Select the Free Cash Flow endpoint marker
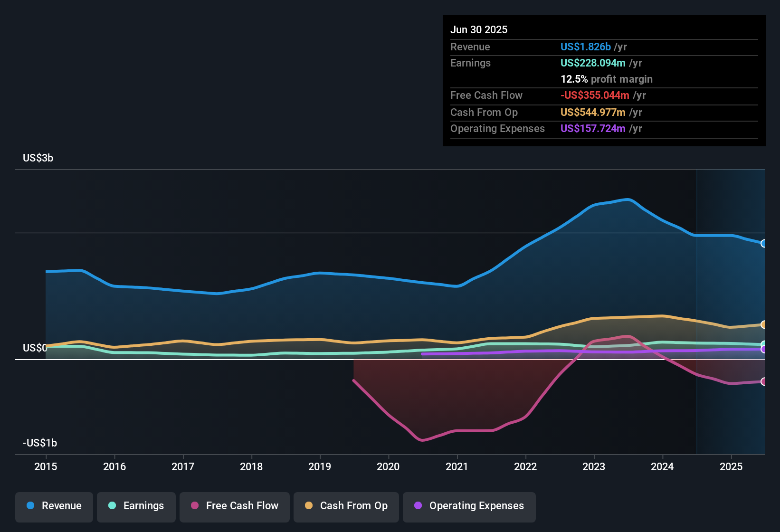780x532 pixels. point(764,381)
